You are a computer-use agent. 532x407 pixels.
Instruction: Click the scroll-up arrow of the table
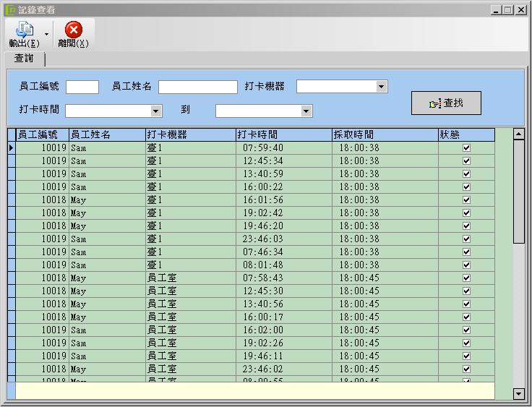pyautogui.click(x=518, y=134)
